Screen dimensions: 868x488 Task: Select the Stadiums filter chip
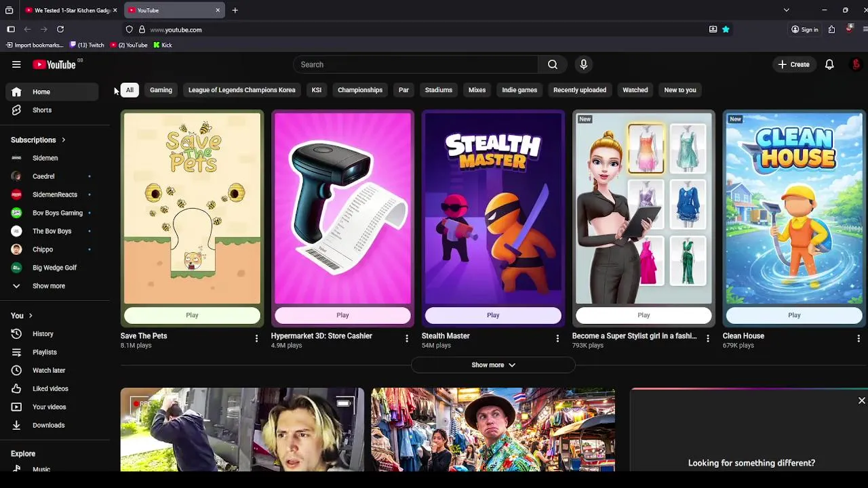438,90
